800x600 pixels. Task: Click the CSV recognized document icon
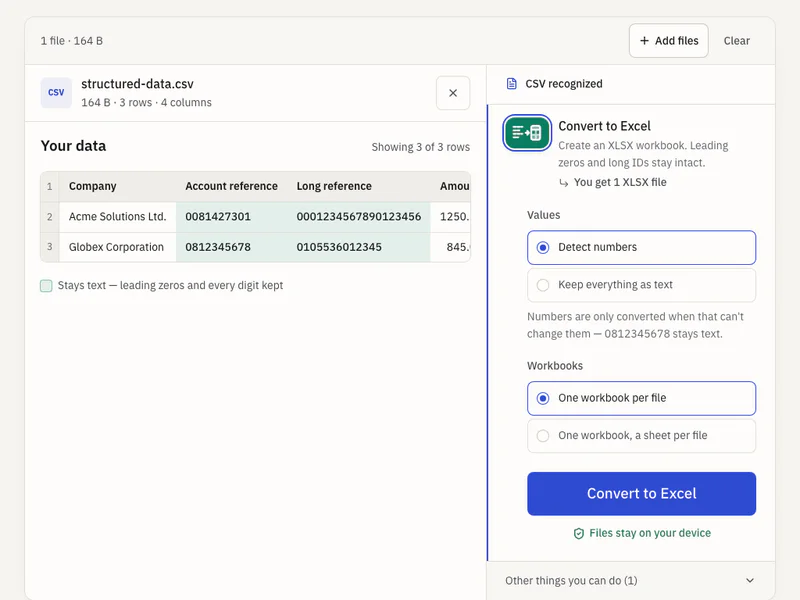tap(511, 84)
